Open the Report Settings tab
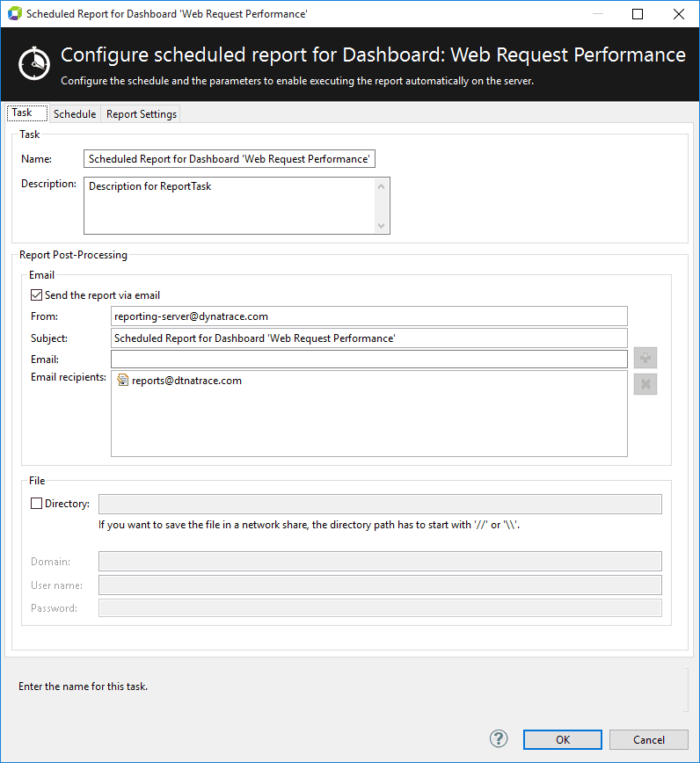Image resolution: width=700 pixels, height=763 pixels. click(x=142, y=114)
